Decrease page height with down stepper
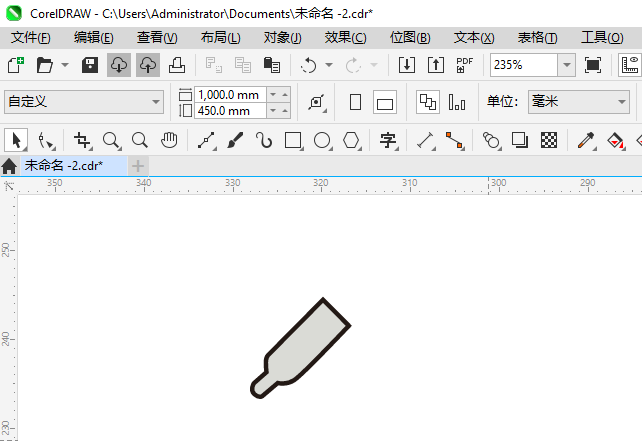 pos(273,111)
